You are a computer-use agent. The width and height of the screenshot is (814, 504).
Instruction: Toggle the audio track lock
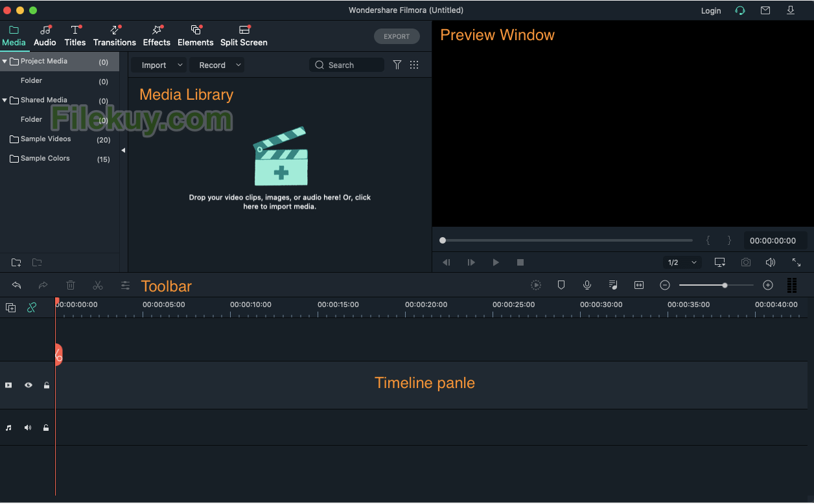pyautogui.click(x=46, y=428)
